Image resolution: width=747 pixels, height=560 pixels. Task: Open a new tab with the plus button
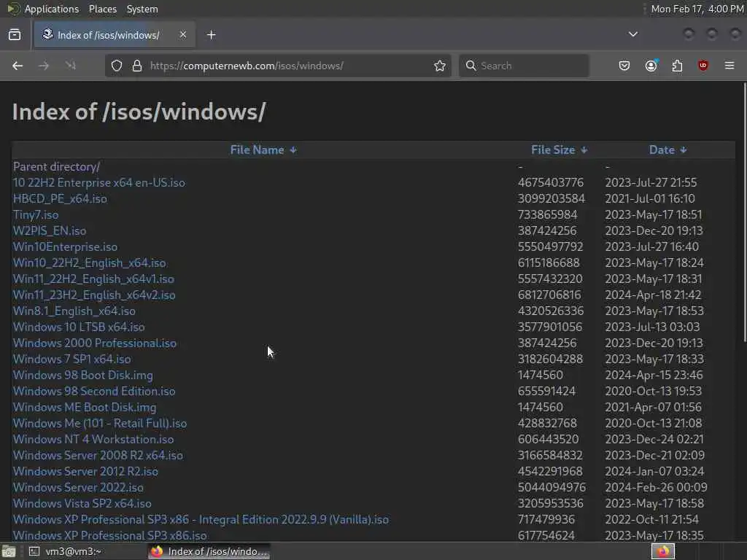point(212,35)
